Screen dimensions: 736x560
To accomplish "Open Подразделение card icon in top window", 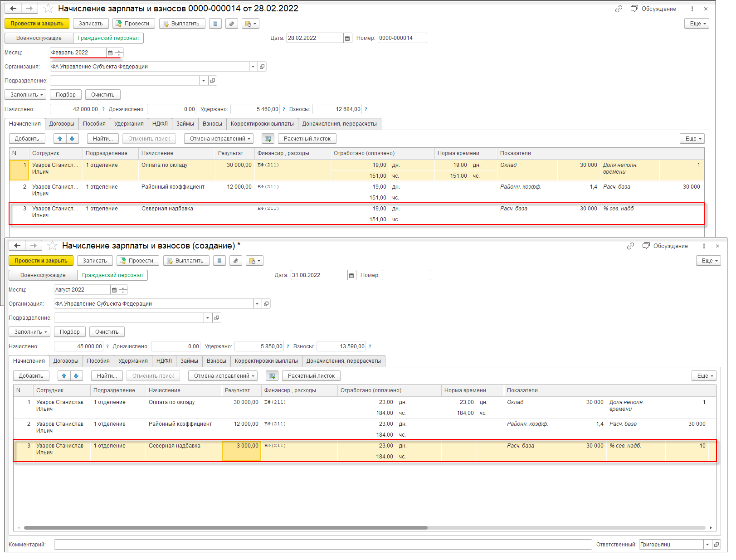I will (213, 81).
